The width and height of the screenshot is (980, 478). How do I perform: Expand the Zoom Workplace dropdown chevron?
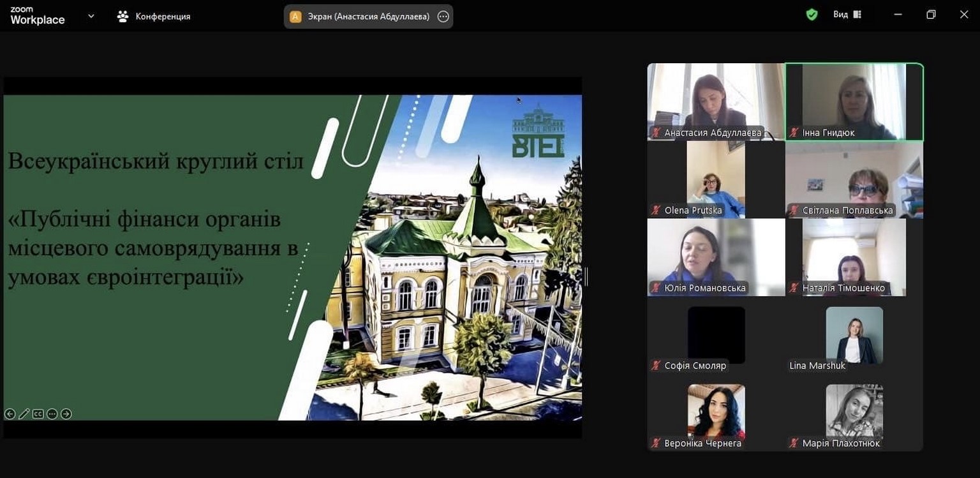click(91, 16)
